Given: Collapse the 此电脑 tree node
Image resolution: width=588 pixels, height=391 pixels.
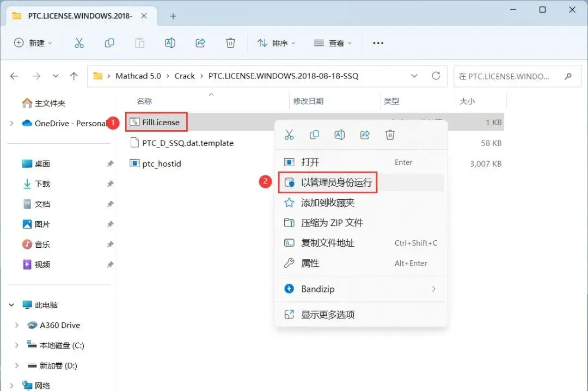Looking at the screenshot, I should tap(11, 305).
